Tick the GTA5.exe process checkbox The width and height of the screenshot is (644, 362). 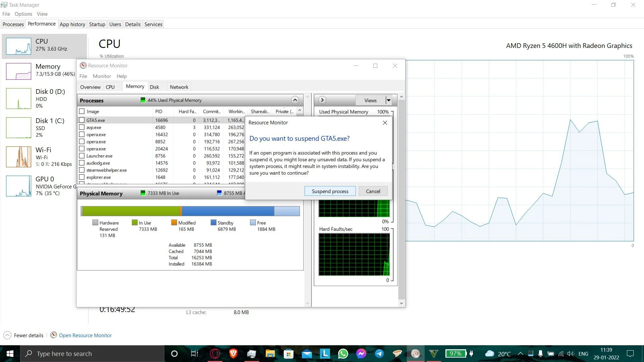(x=82, y=120)
